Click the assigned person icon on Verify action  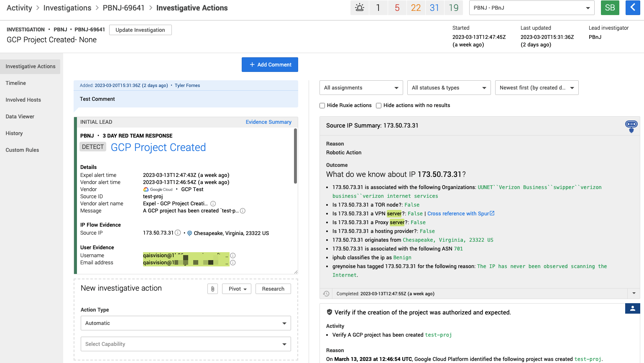[x=632, y=308]
